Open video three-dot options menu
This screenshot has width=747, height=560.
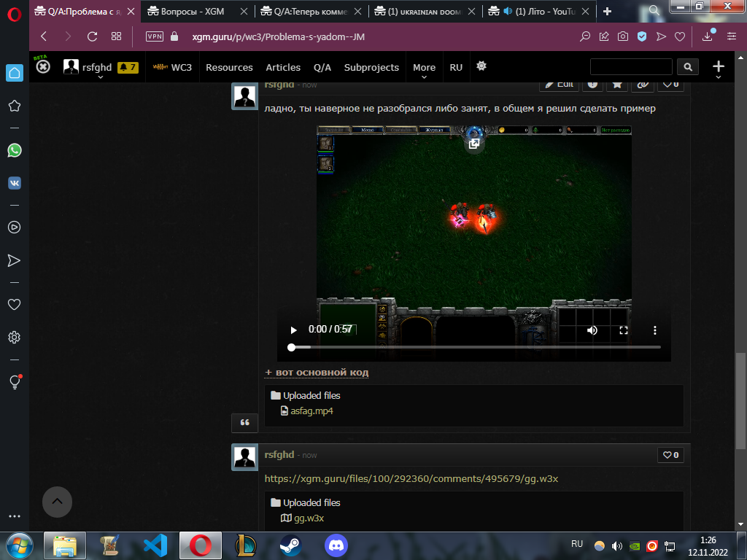654,330
